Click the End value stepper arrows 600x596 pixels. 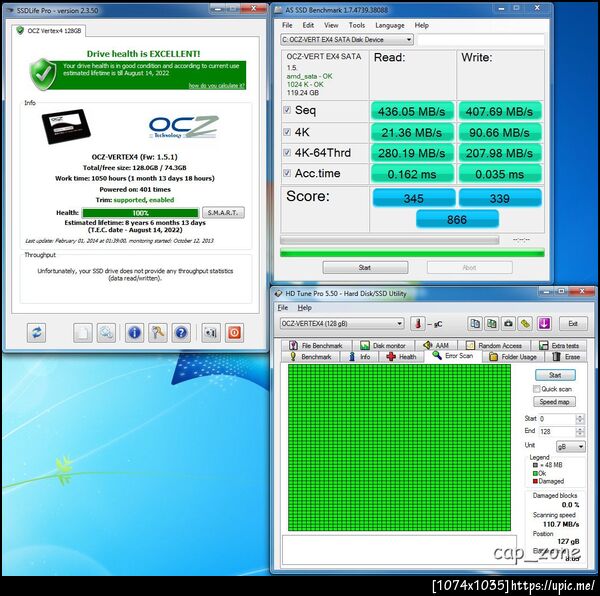pos(580,432)
